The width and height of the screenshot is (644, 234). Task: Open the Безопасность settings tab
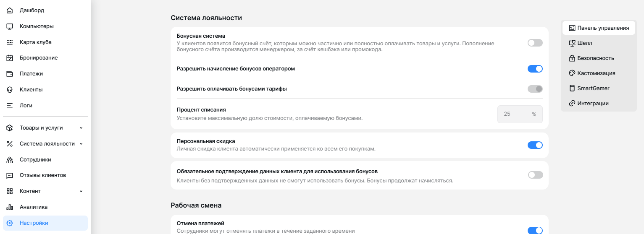[599, 58]
